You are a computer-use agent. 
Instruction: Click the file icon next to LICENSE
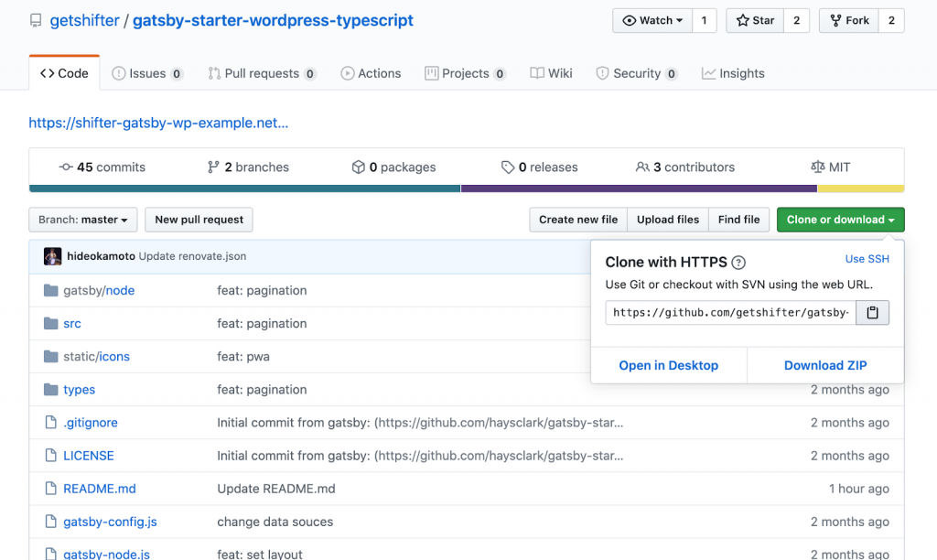coord(51,456)
